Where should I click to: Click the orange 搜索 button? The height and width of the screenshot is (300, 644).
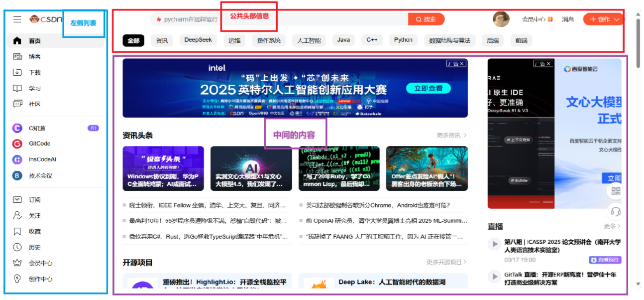[x=426, y=19]
